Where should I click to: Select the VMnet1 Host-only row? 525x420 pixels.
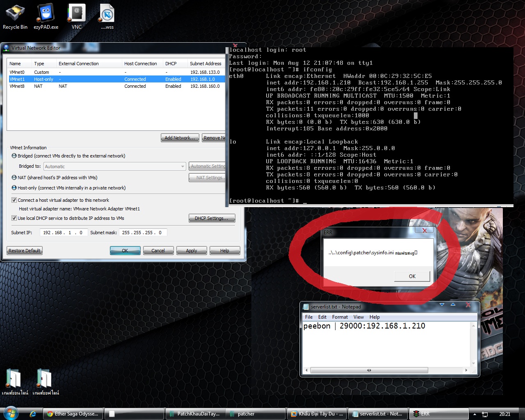coord(116,79)
